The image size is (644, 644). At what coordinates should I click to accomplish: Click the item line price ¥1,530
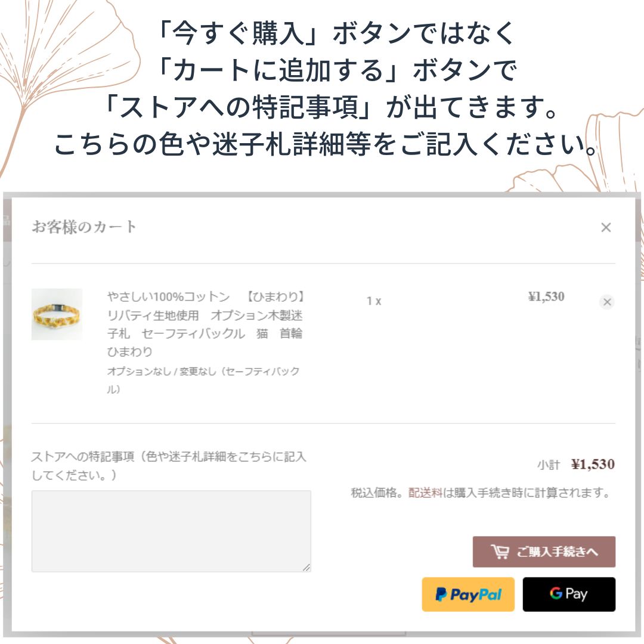[546, 296]
